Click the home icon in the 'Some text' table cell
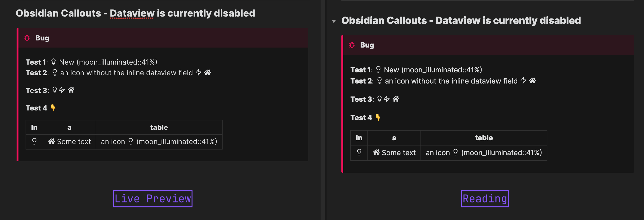Image resolution: width=644 pixels, height=220 pixels. 51,141
